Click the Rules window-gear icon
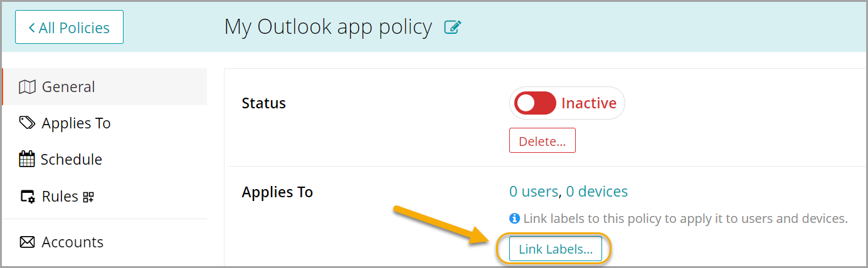 [27, 197]
